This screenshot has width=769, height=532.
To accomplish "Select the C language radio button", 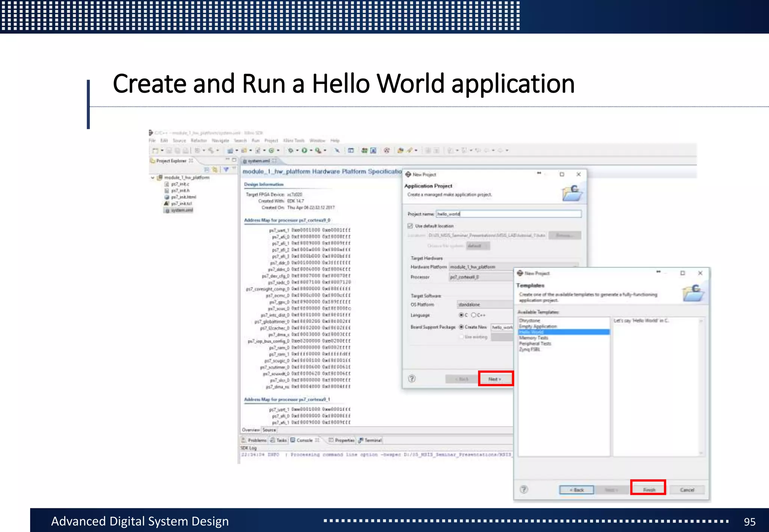I will coord(461,315).
